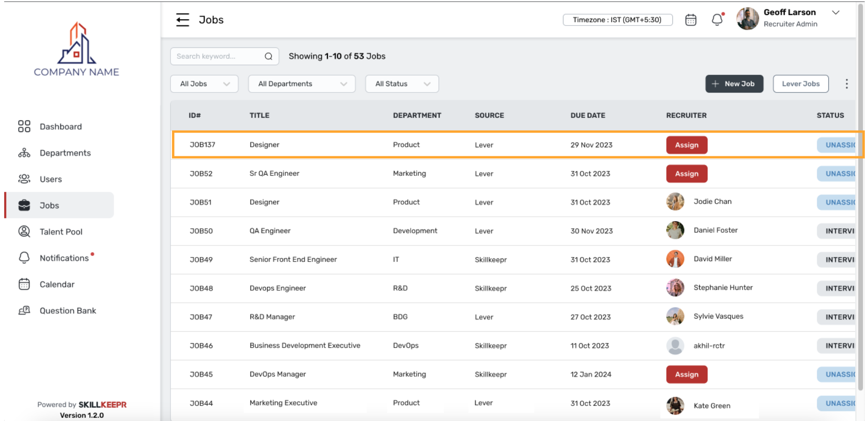
Task: Open the All Status filter dropdown
Action: (402, 83)
